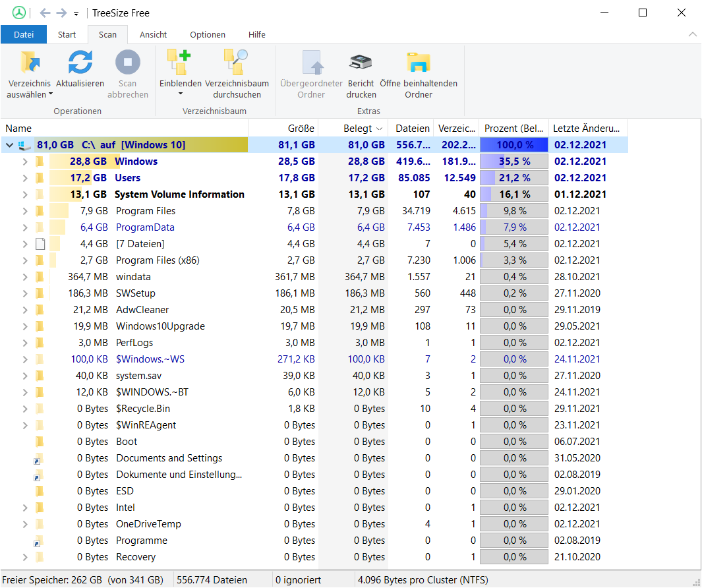Click the date 28.10.2021 for windata
Viewport: 702px width, 588px height.
click(x=577, y=278)
